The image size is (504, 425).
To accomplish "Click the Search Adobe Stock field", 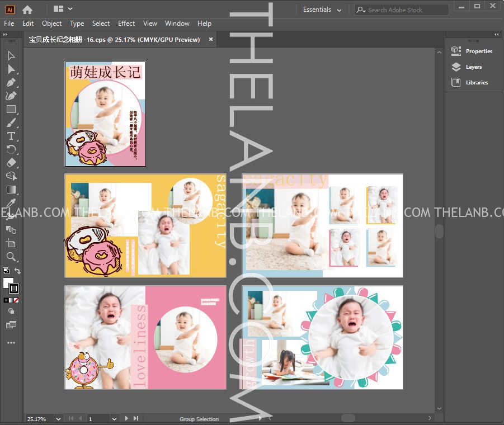I will (407, 10).
